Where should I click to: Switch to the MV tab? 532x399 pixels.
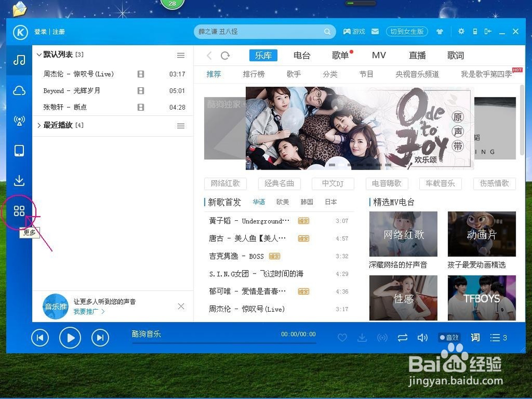point(379,55)
